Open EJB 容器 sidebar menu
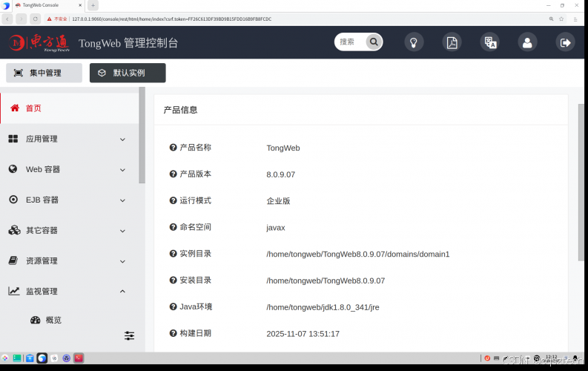Screen dimensions: 588x371 coord(70,200)
